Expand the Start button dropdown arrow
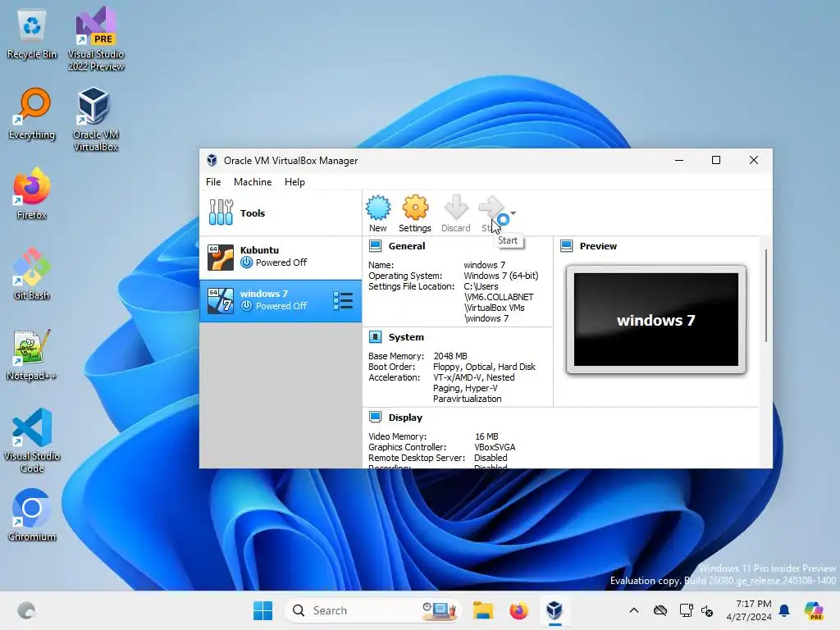Image resolution: width=840 pixels, height=630 pixels. point(514,213)
